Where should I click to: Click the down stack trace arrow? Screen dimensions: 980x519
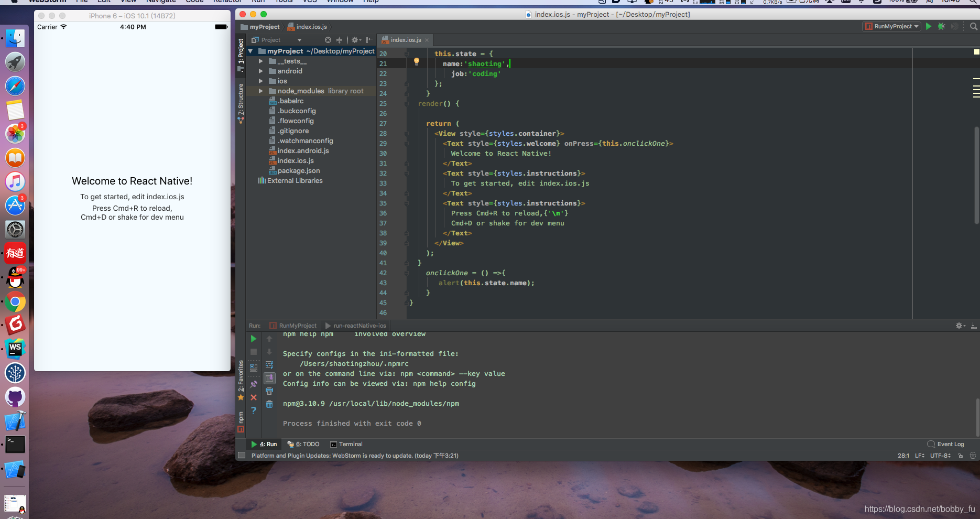click(x=269, y=352)
